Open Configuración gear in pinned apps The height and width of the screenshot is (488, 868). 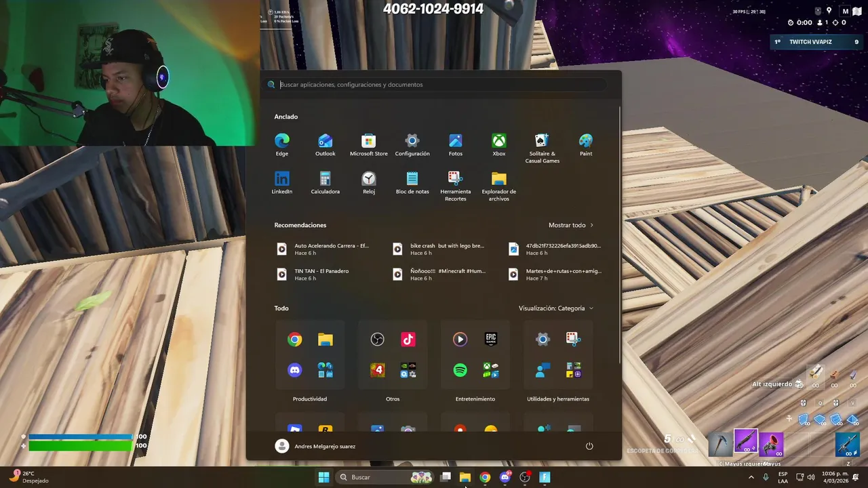412,144
